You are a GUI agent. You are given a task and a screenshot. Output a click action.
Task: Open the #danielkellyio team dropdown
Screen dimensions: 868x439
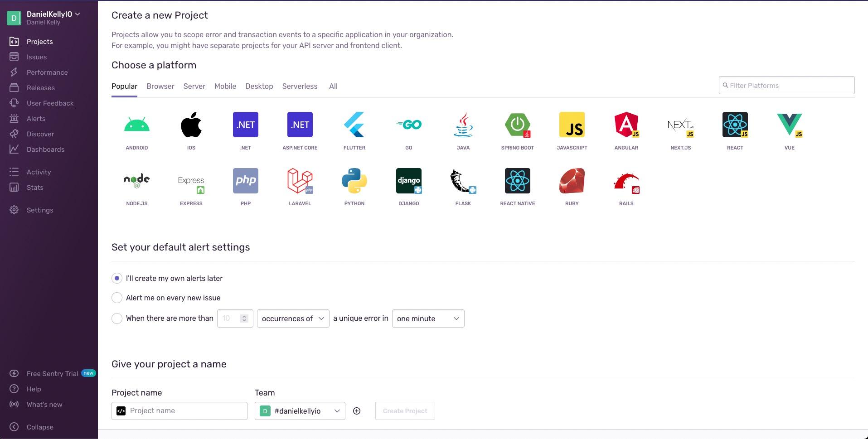coord(300,411)
